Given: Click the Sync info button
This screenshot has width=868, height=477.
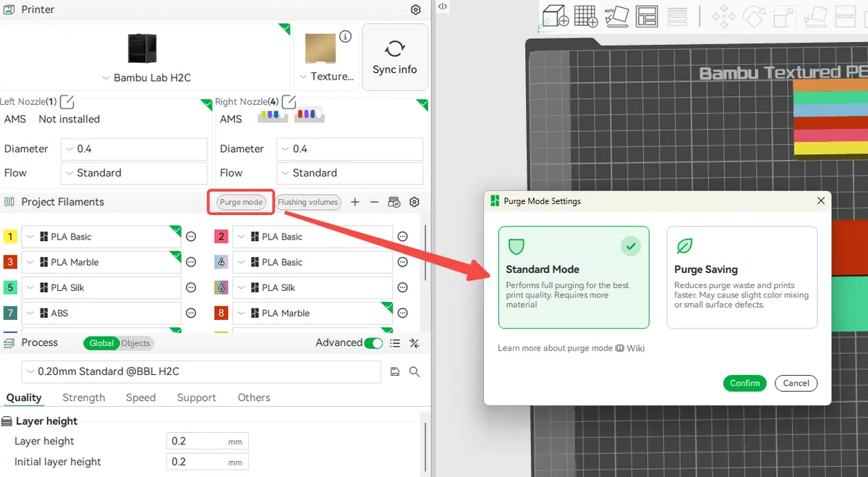Looking at the screenshot, I should point(394,57).
